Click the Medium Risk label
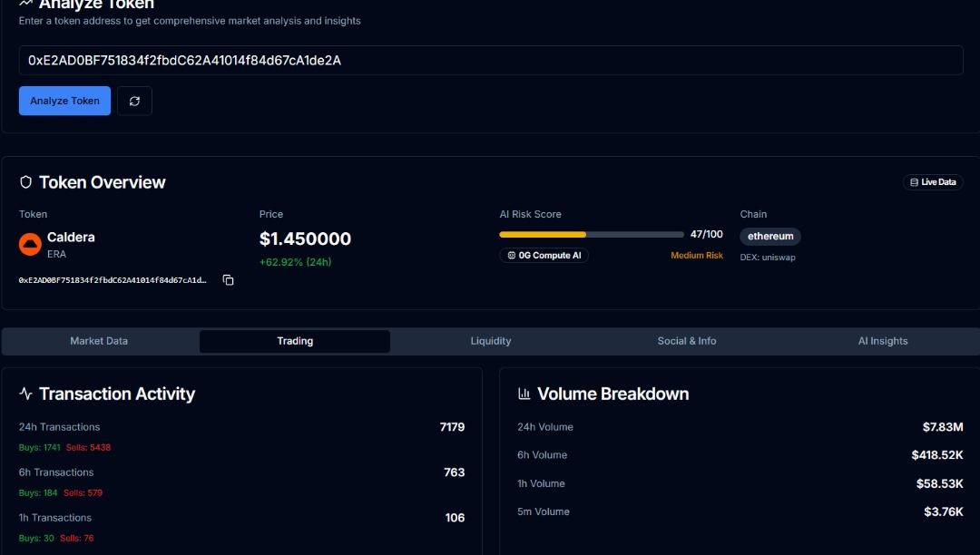Image resolution: width=980 pixels, height=555 pixels. pyautogui.click(x=696, y=256)
